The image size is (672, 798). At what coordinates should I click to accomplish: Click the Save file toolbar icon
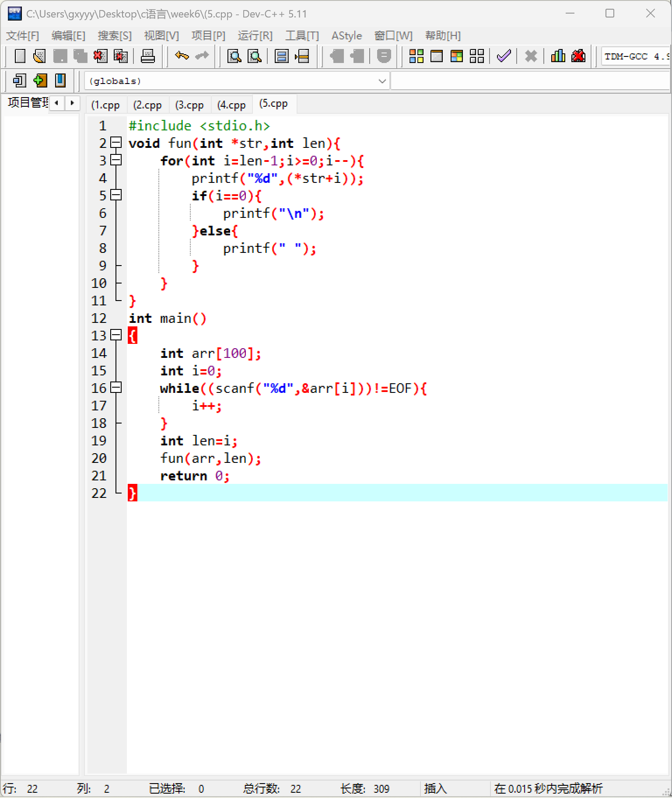point(60,56)
